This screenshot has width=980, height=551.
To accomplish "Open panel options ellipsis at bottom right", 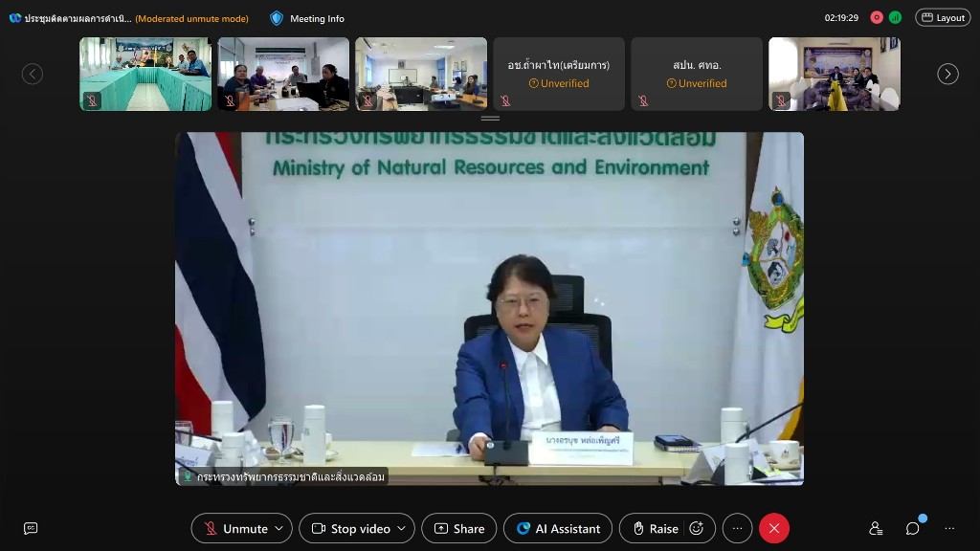I will click(949, 528).
